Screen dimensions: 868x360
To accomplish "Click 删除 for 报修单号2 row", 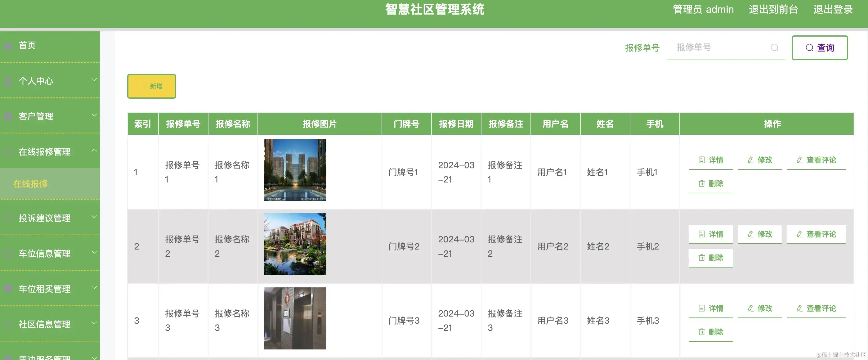I will (710, 258).
